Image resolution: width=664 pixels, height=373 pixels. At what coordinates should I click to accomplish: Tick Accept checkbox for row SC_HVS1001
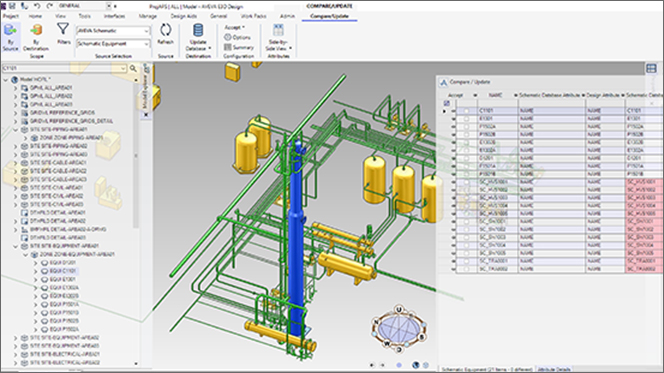click(466, 182)
